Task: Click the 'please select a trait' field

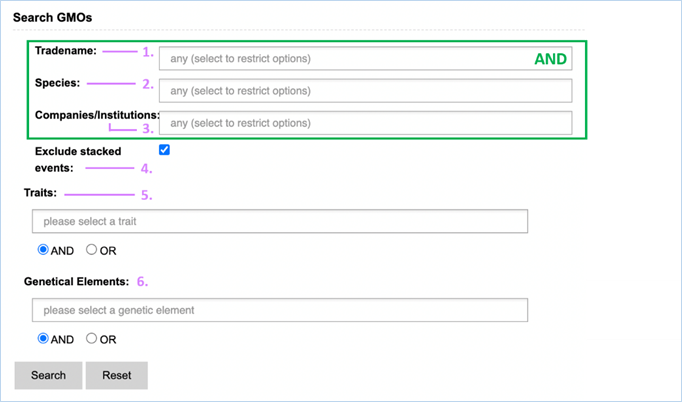Action: (279, 221)
